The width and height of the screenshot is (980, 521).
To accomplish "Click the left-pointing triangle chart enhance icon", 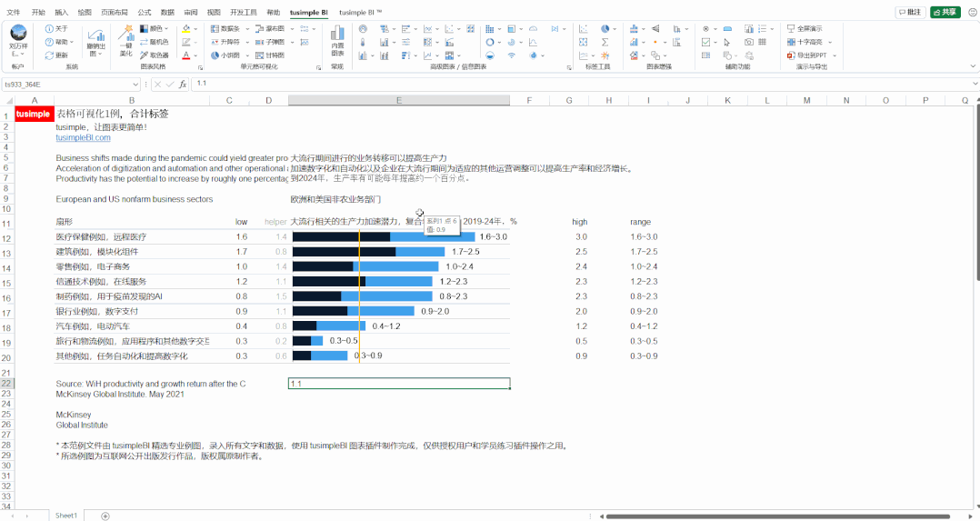I will [655, 29].
